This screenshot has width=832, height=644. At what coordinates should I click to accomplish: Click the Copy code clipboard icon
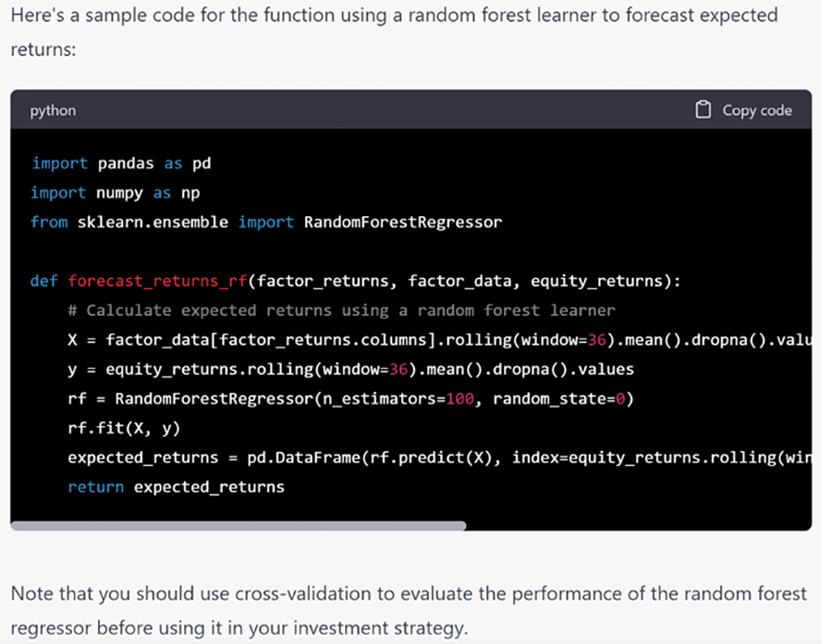(704, 109)
